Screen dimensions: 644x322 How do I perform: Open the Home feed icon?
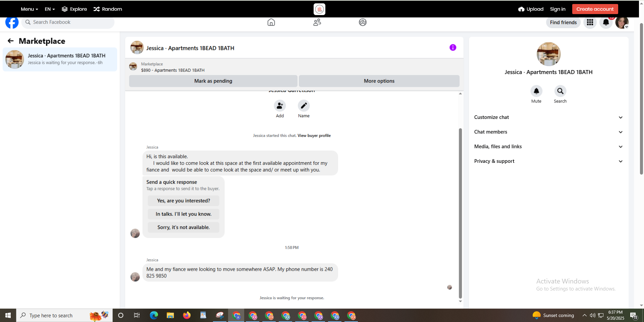click(x=271, y=22)
